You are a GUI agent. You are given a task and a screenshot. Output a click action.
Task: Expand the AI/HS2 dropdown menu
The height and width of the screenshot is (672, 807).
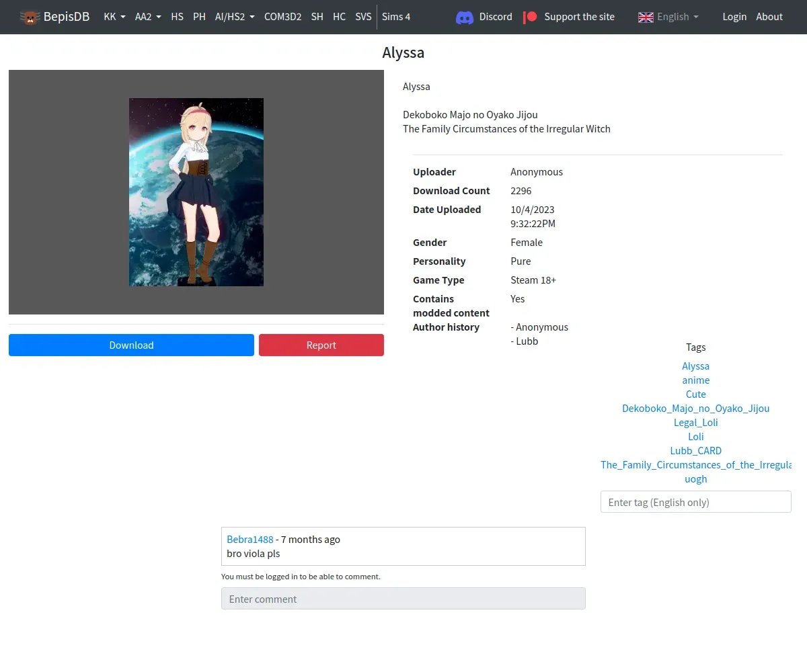click(235, 17)
